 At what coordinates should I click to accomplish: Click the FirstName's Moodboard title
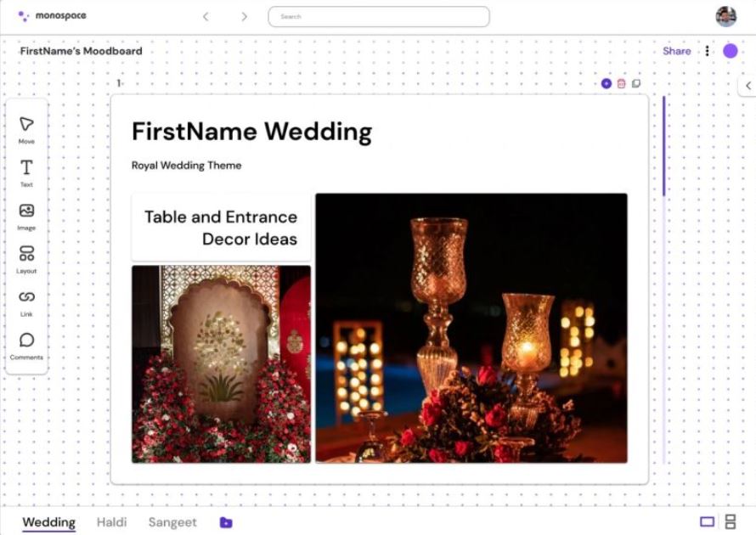coord(81,51)
